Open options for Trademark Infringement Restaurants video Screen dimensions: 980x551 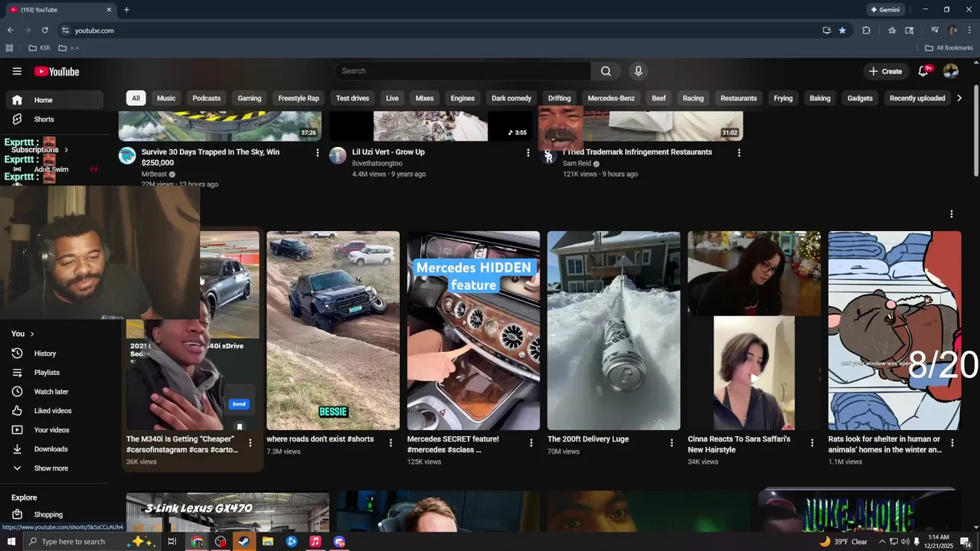[739, 153]
